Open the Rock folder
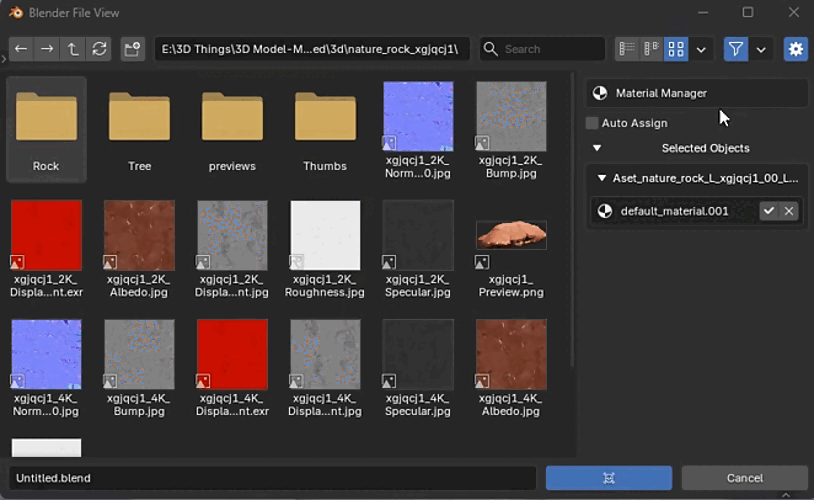Viewport: 814px width, 500px height. tap(46, 129)
